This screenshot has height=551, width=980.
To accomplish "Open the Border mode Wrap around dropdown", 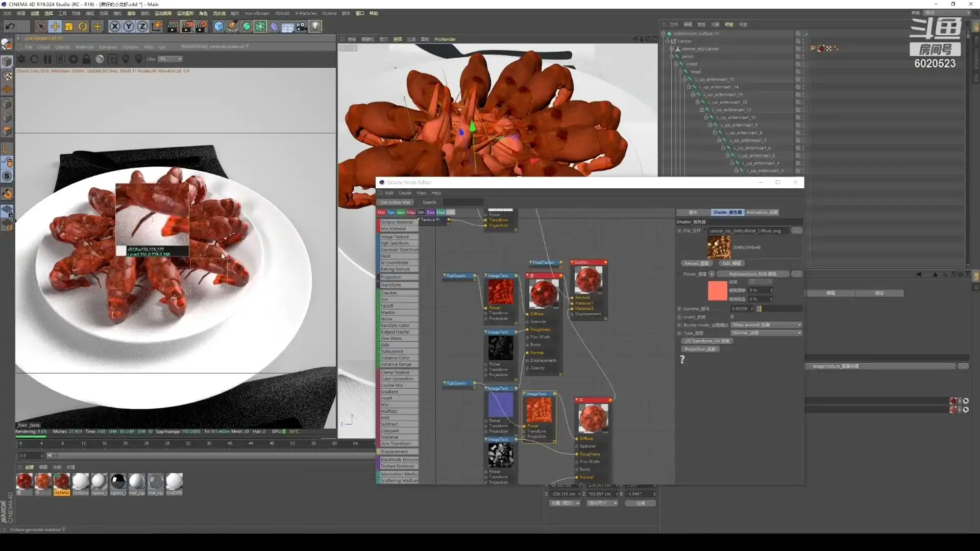I will coord(766,325).
